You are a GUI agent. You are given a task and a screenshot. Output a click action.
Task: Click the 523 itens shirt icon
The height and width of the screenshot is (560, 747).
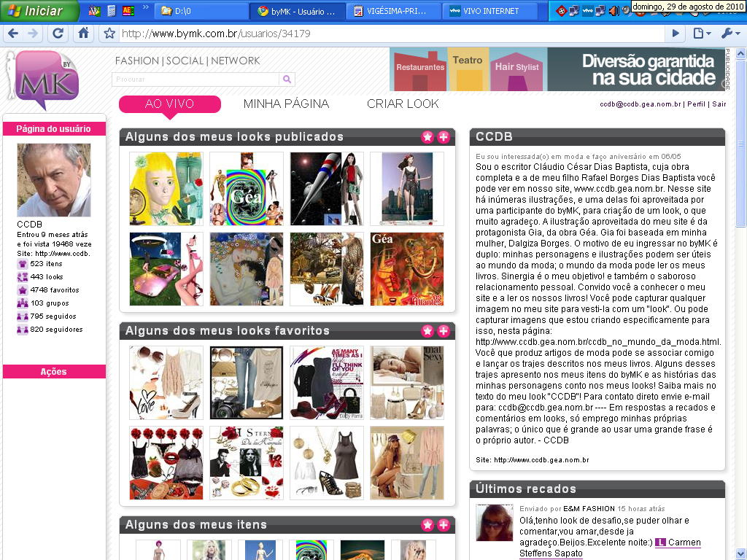22,264
